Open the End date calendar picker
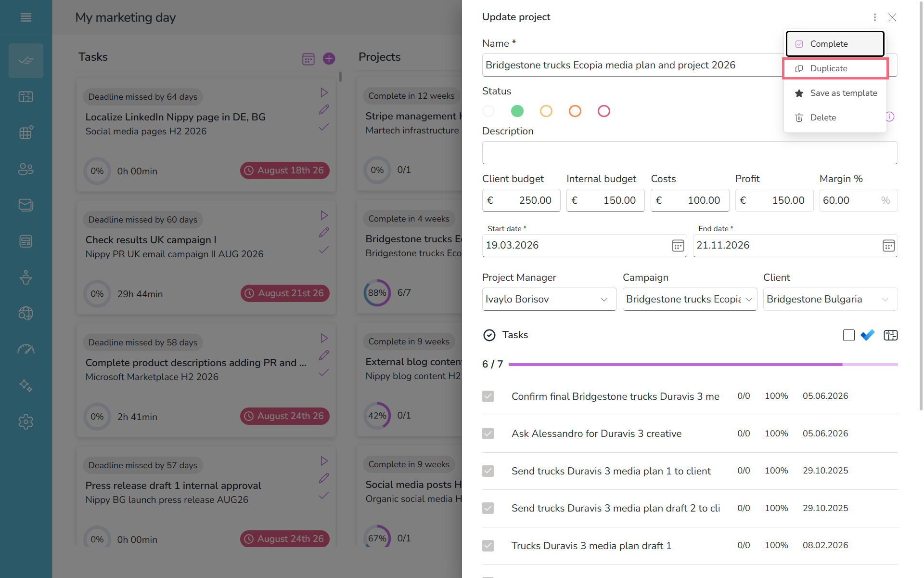924x578 pixels. [888, 246]
